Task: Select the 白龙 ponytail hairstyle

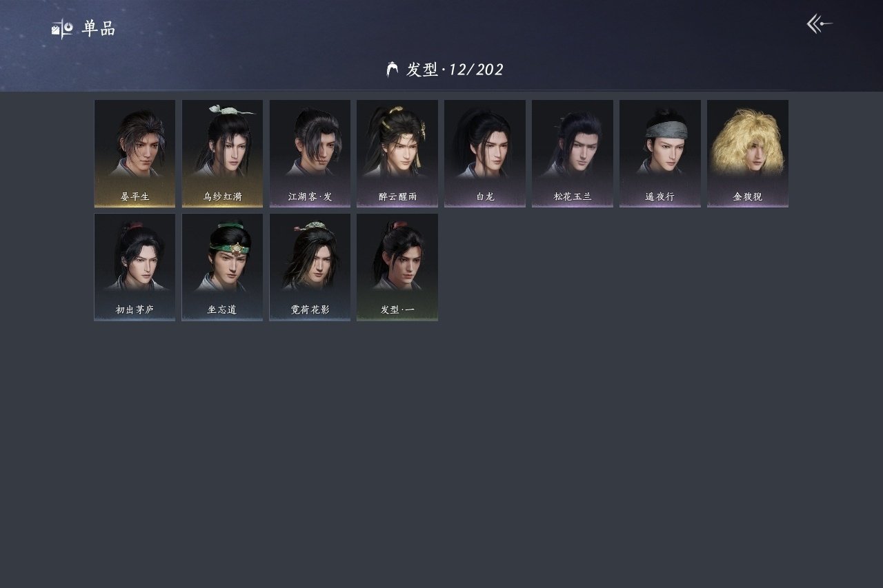Action: [485, 154]
